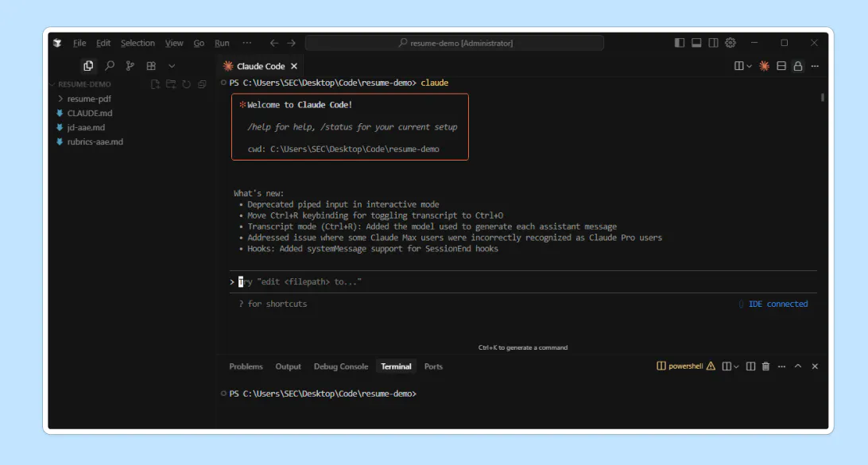Screen dimensions: 868x465
Task: Refresh the Explorer file tree
Action: [x=187, y=84]
